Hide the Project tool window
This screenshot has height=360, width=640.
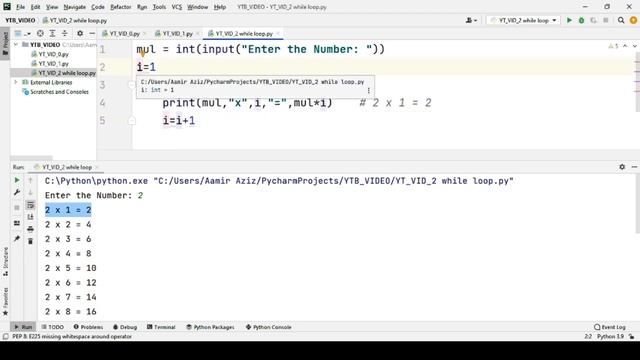[x=92, y=33]
